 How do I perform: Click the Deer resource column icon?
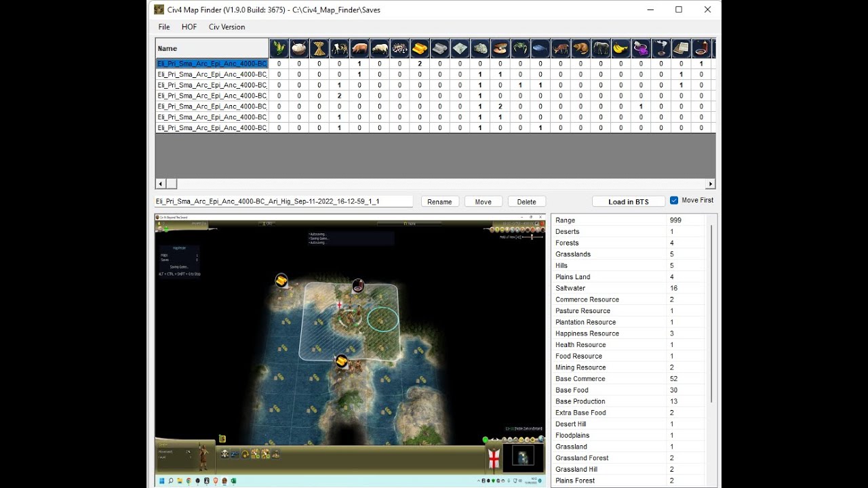561,48
